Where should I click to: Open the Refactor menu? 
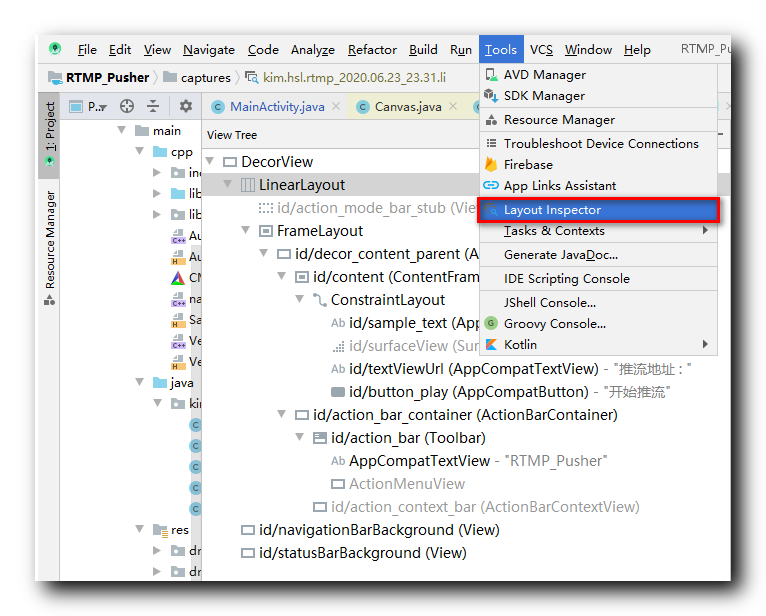[372, 50]
